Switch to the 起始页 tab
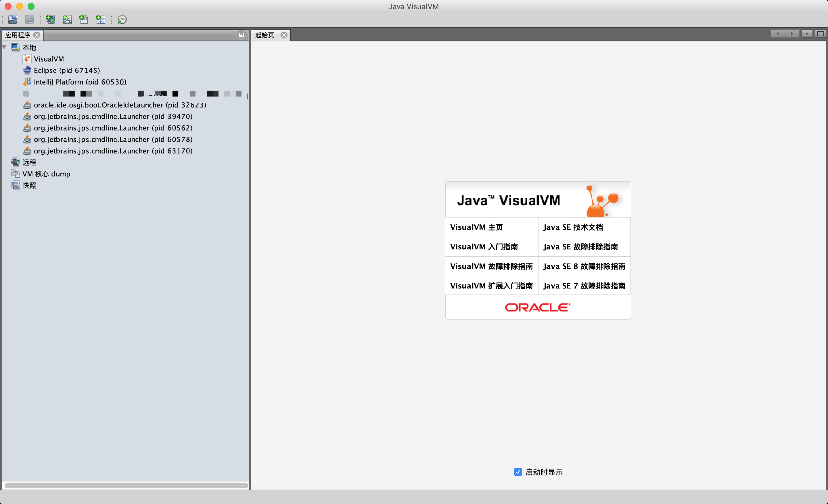Viewport: 828px width, 504px height. coord(264,35)
